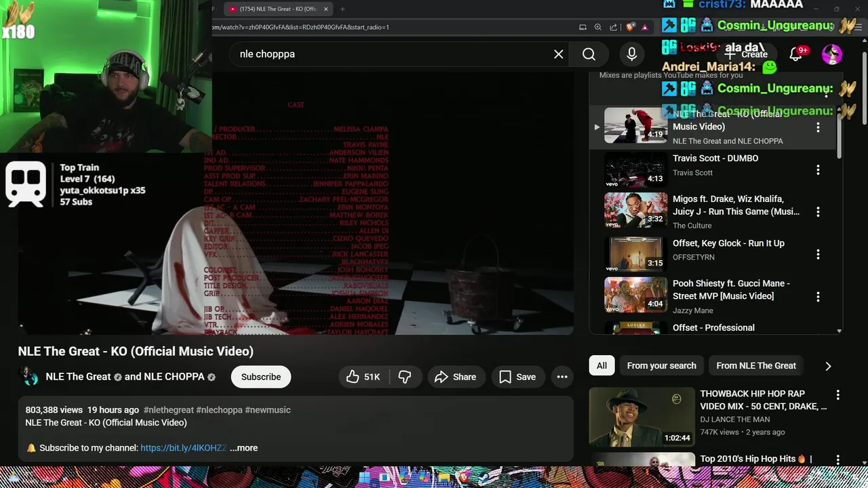Subscribe to NLE The Great channel
The image size is (868, 488).
point(261,377)
